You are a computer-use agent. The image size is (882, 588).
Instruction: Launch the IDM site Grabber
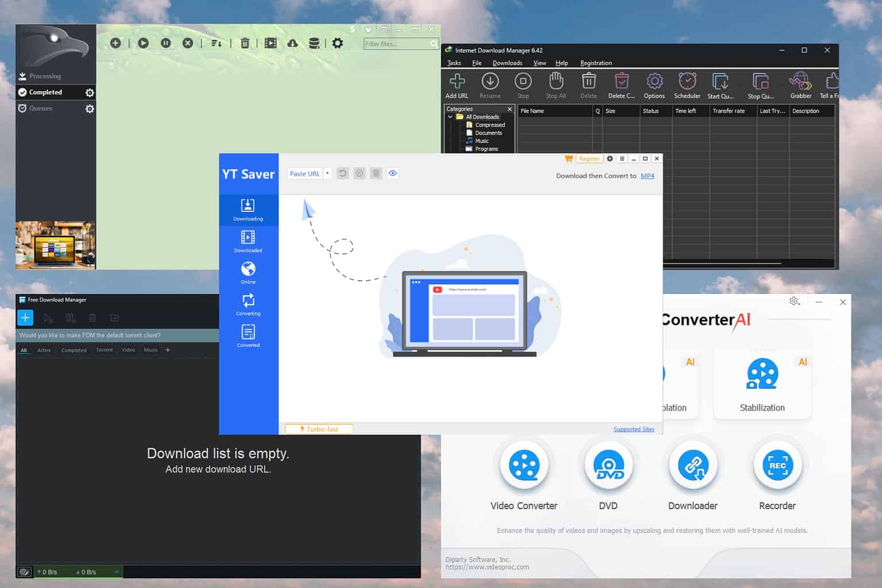pos(800,85)
